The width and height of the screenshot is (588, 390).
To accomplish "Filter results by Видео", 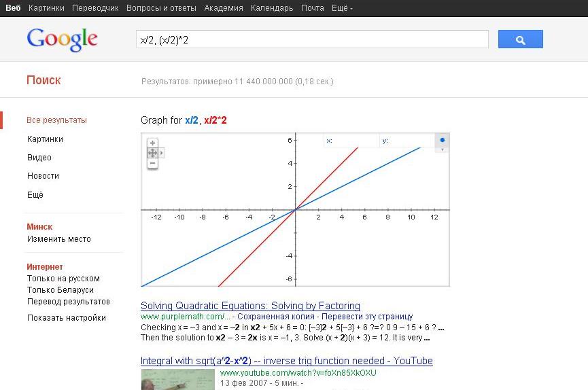I will click(39, 158).
